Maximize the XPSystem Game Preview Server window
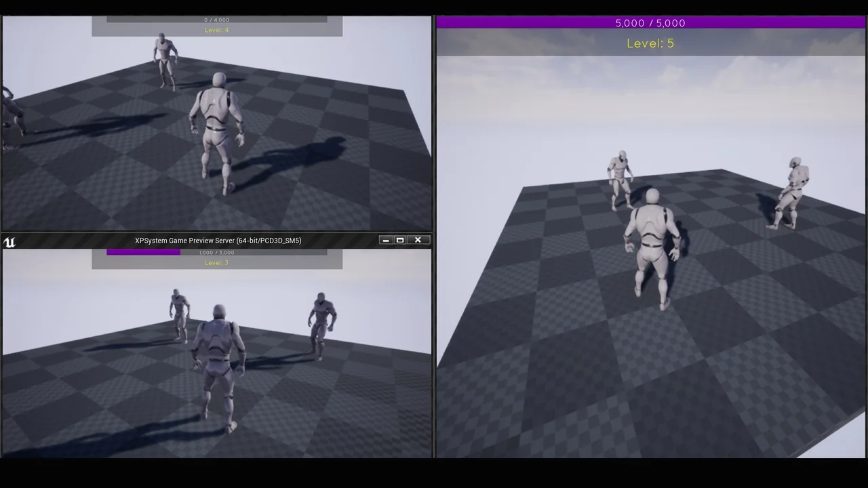The image size is (868, 488). point(400,241)
